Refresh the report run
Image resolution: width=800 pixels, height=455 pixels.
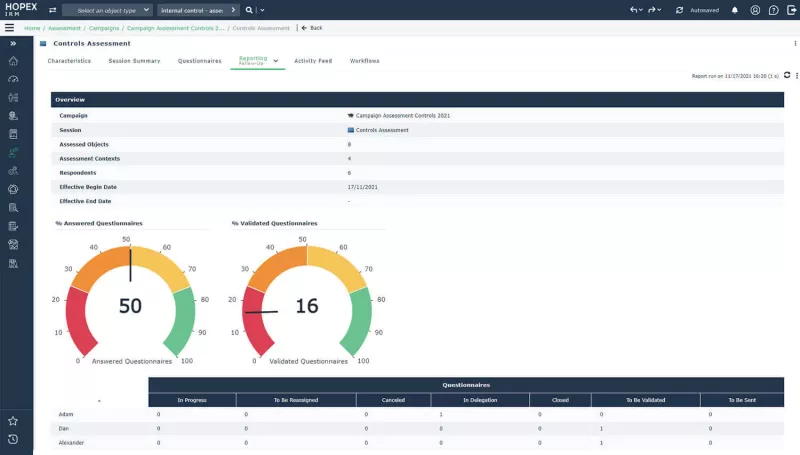coord(787,75)
